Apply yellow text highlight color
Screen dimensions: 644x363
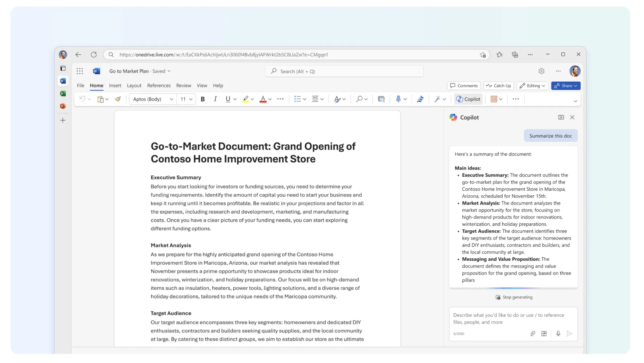tap(246, 99)
